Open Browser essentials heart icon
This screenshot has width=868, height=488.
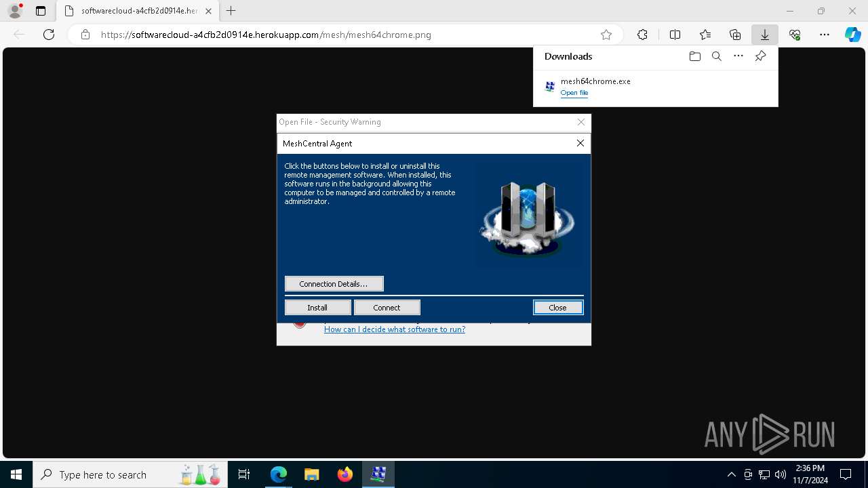(x=795, y=35)
